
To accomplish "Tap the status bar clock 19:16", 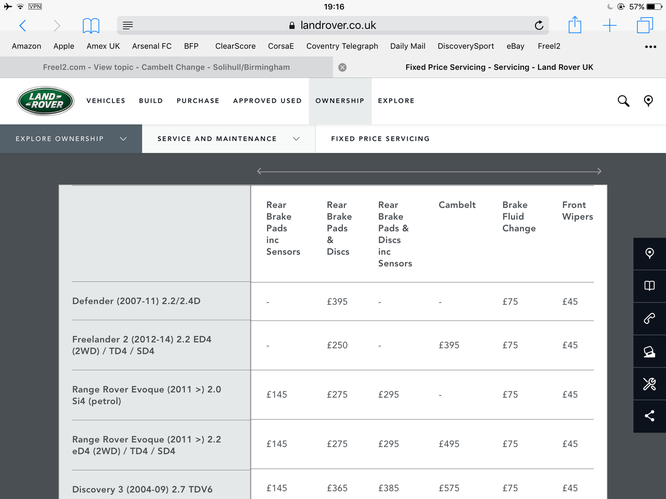I will (334, 7).
